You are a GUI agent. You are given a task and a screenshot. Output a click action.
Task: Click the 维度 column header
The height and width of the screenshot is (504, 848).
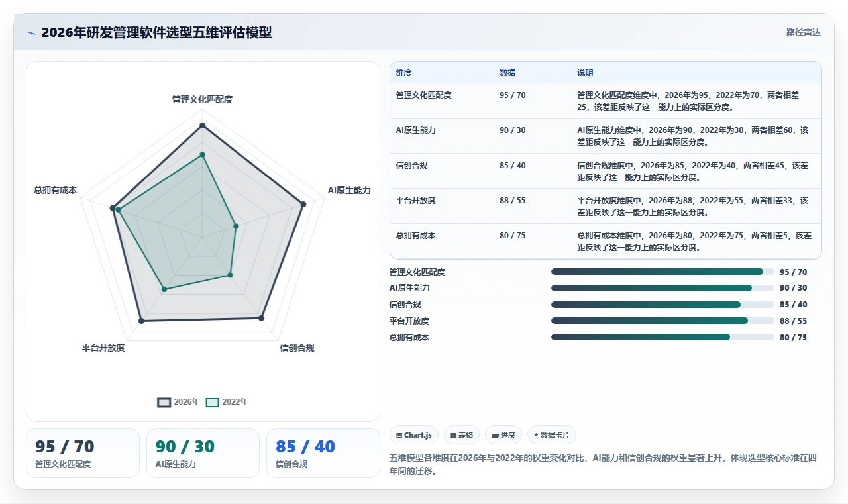tap(403, 73)
